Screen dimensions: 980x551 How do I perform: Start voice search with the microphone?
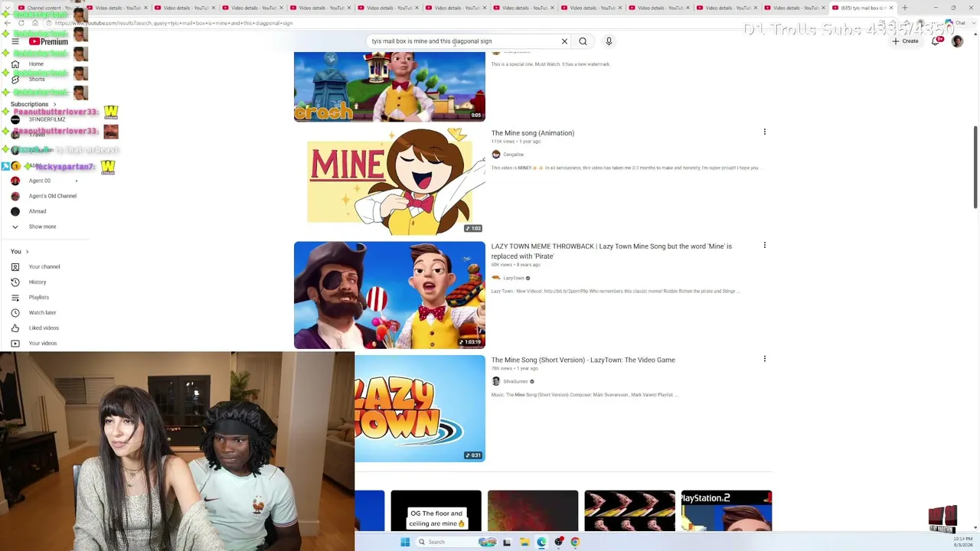point(609,41)
